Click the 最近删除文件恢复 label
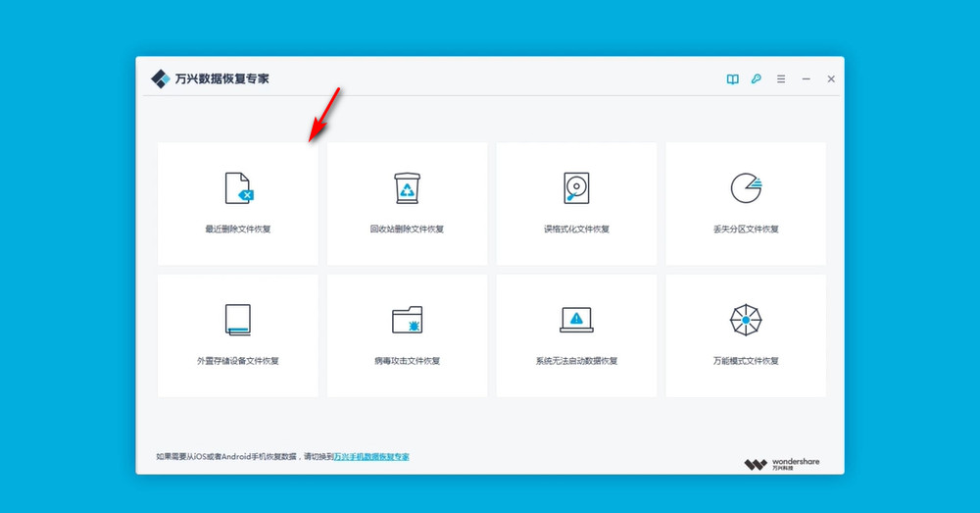This screenshot has height=513, width=980. [238, 229]
